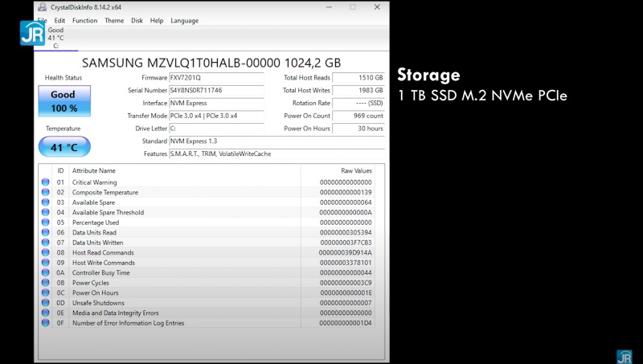The height and width of the screenshot is (364, 643).
Task: Select the blue icon next to Available Spare
Action: [x=45, y=202]
